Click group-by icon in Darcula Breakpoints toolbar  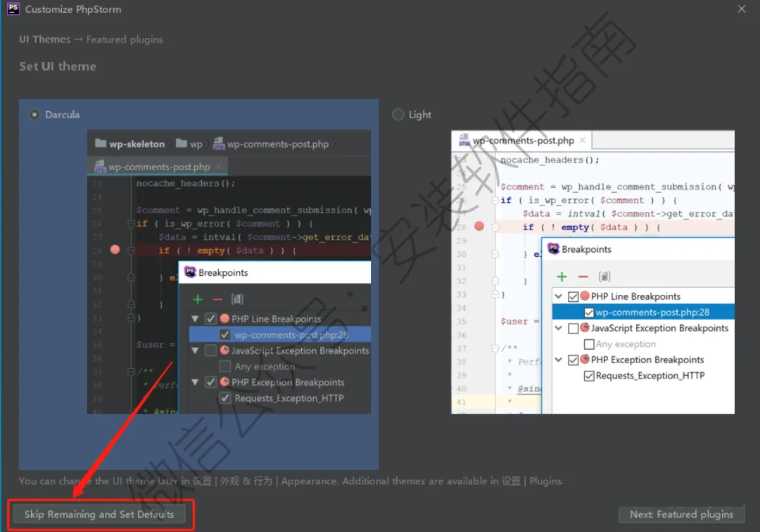coord(237,299)
